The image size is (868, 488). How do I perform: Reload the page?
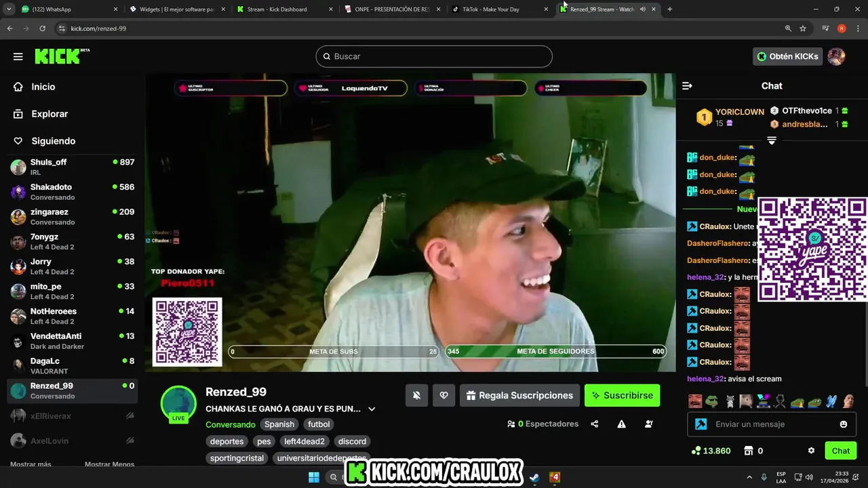[x=42, y=28]
